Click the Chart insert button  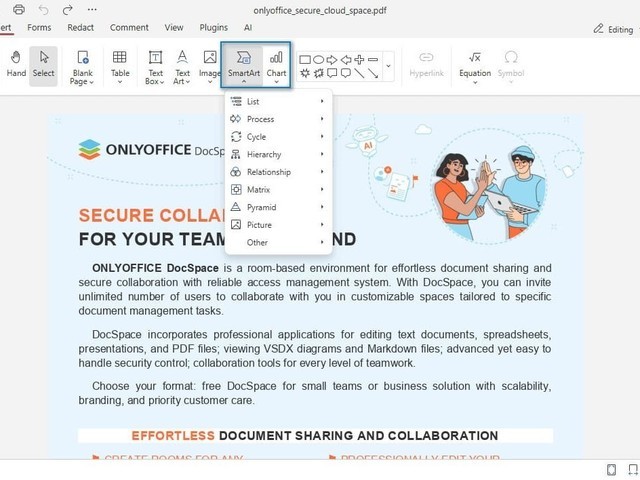(x=276, y=64)
